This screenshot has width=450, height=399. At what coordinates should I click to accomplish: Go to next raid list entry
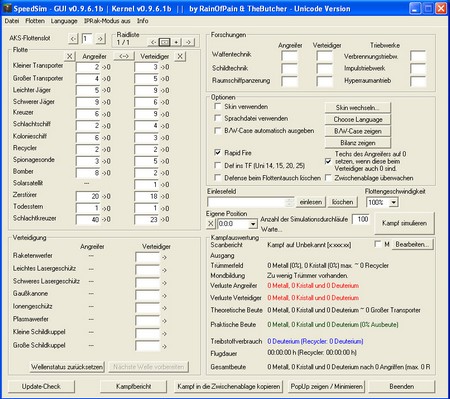(188, 42)
